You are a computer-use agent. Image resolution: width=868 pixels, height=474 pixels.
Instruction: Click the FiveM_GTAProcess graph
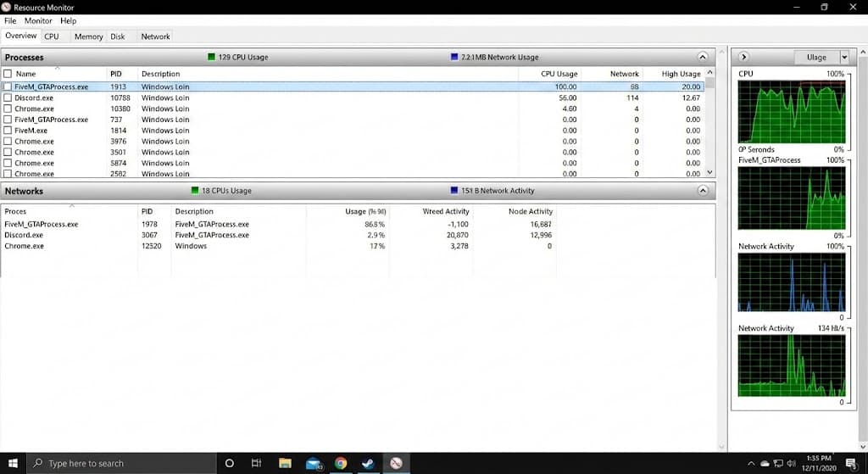click(792, 198)
